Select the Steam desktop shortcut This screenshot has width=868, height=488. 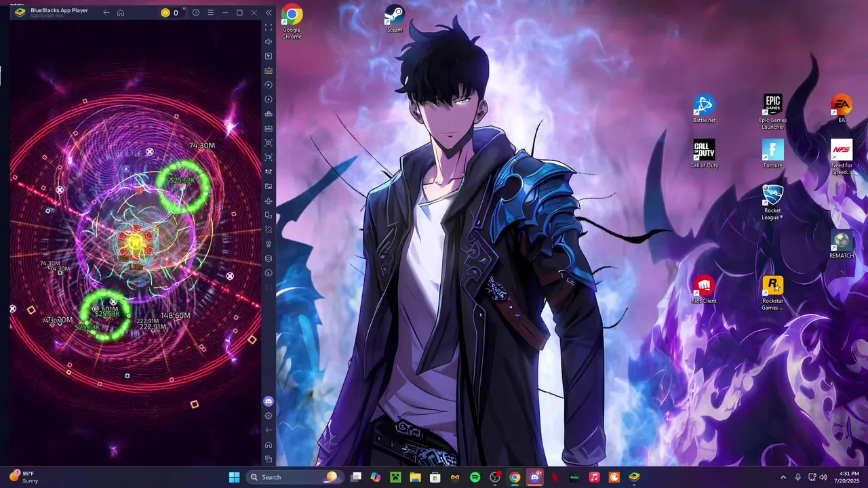tap(395, 19)
